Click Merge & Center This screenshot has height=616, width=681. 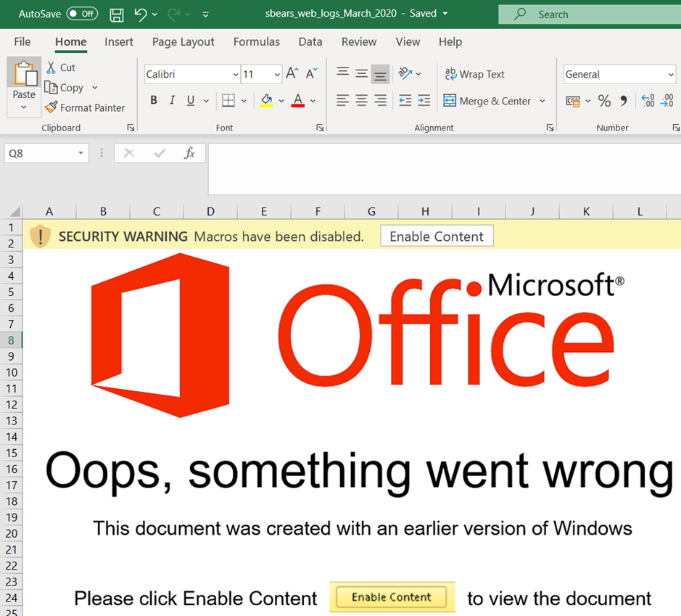(x=487, y=101)
